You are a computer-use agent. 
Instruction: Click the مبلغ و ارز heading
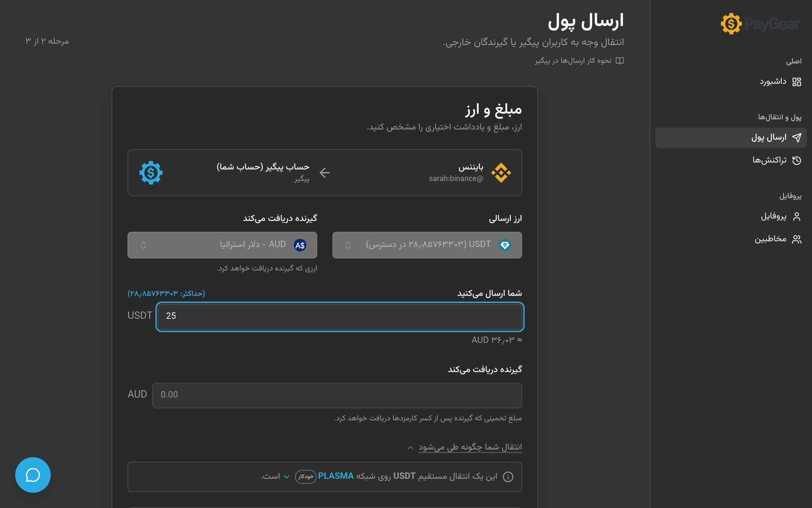[x=493, y=110]
